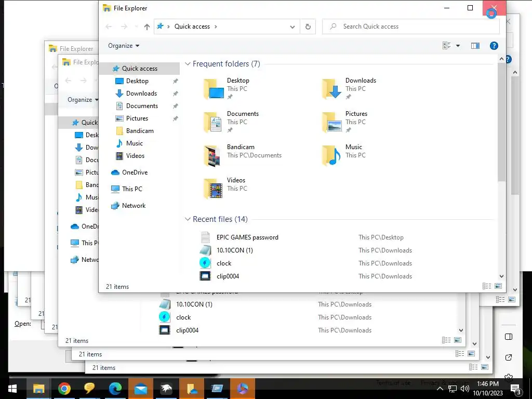Open the Videos folder in Frequent folders

pos(225,188)
